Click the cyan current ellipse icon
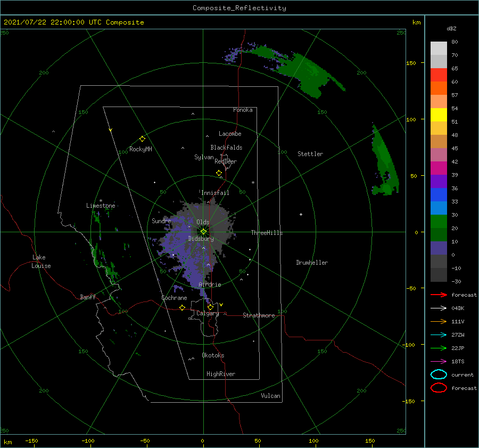Screen dimensions: 479x448 (x=439, y=374)
